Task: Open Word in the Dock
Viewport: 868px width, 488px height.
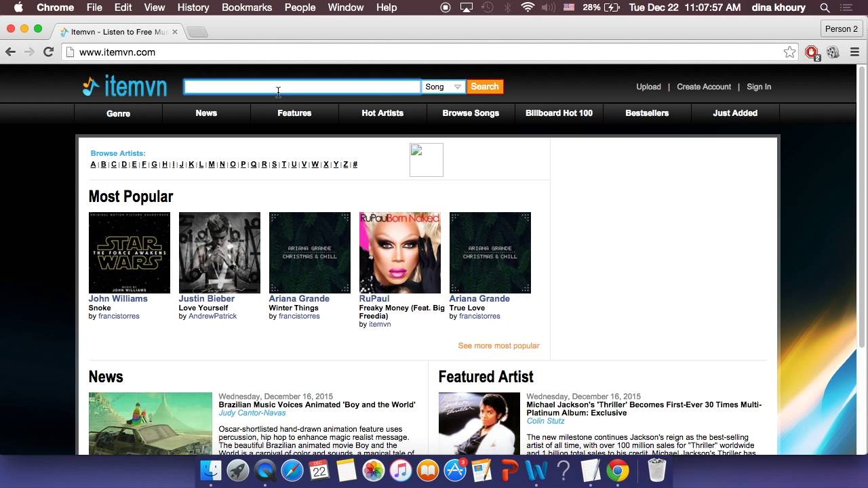Action: tap(536, 470)
